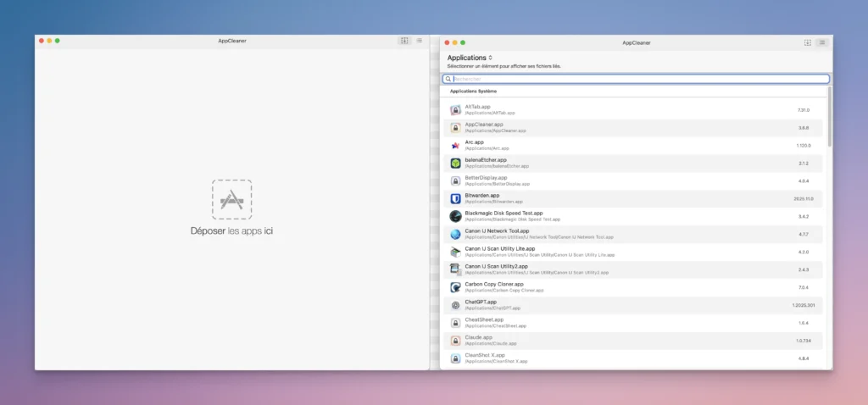
Task: Click the AppCleaner.app locked icon
Action: click(455, 128)
